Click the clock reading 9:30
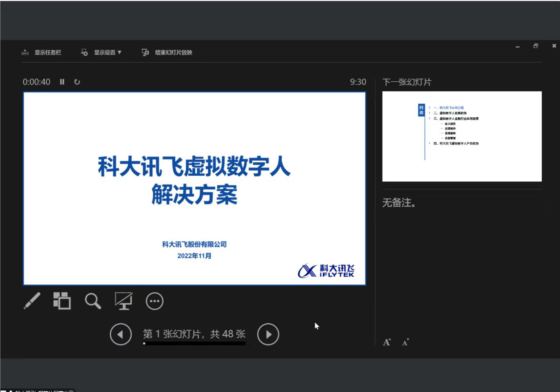The width and height of the screenshot is (560, 392). click(358, 82)
